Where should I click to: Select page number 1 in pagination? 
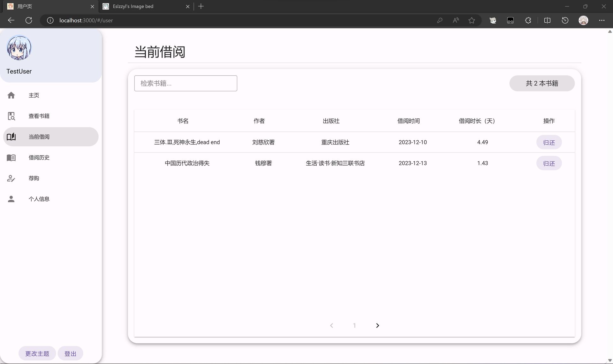[354, 325]
